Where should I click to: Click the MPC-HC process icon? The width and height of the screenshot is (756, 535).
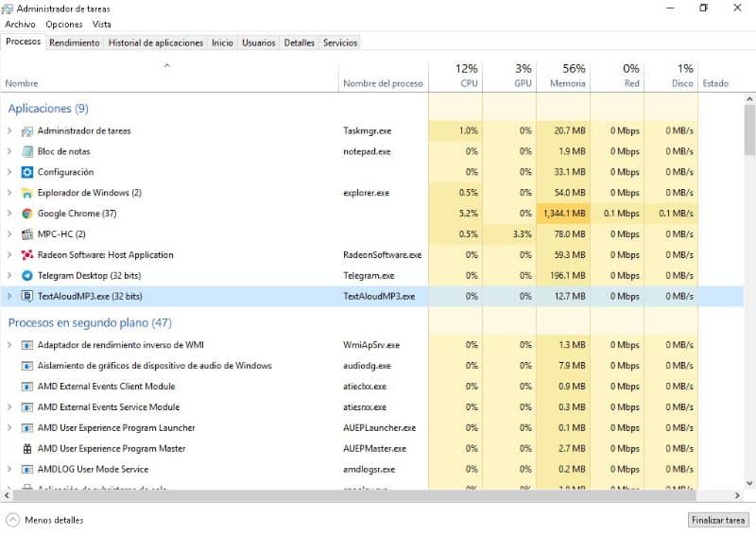tap(27, 234)
